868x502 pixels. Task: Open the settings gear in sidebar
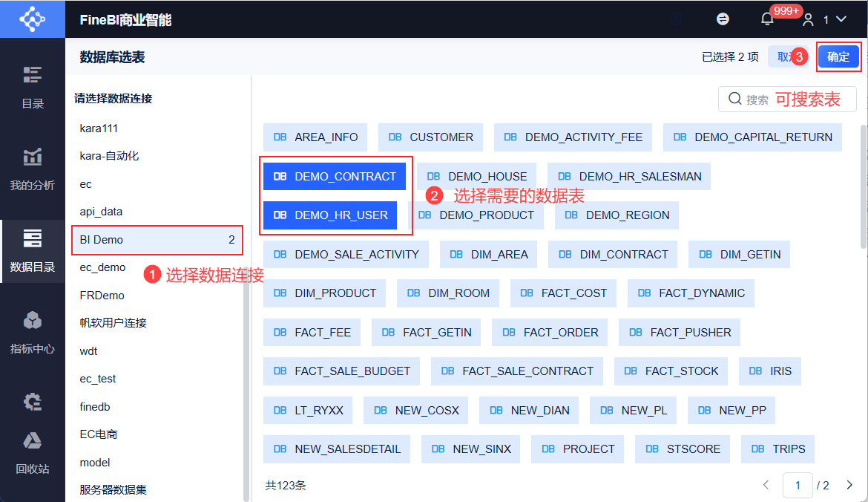tap(32, 402)
